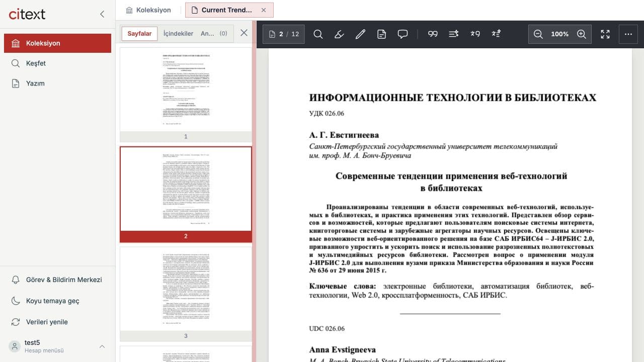Expand the test5 Hesap menüsü account menu

point(57,346)
